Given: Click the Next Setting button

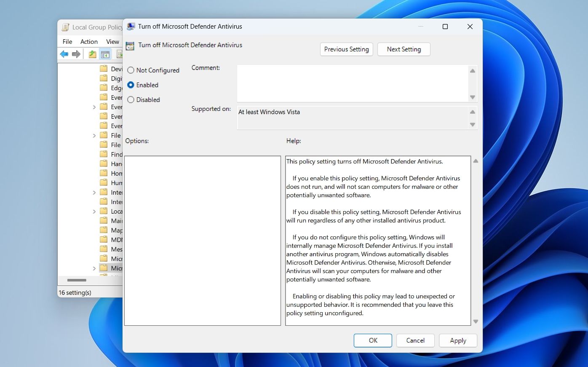Looking at the screenshot, I should click(404, 49).
